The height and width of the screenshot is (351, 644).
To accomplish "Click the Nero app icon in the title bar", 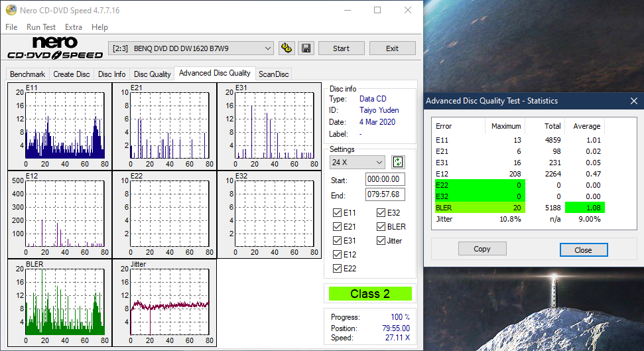I will click(11, 10).
